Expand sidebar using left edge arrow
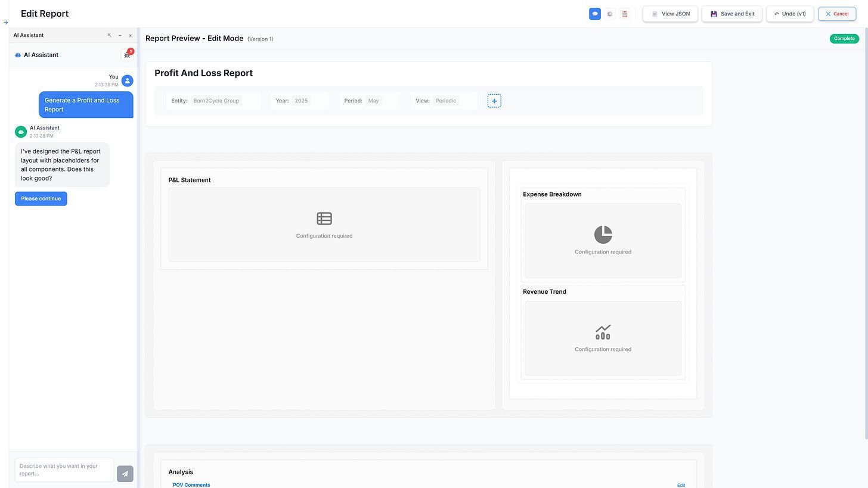The width and height of the screenshot is (868, 488). (x=5, y=23)
